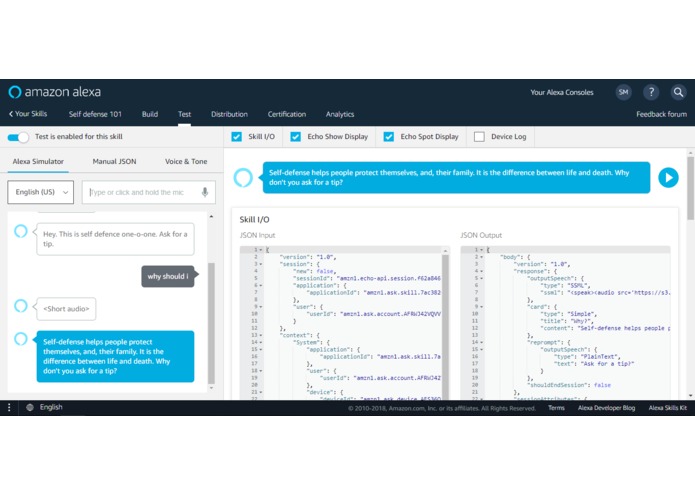
Task: Select the Test tab
Action: 184,114
